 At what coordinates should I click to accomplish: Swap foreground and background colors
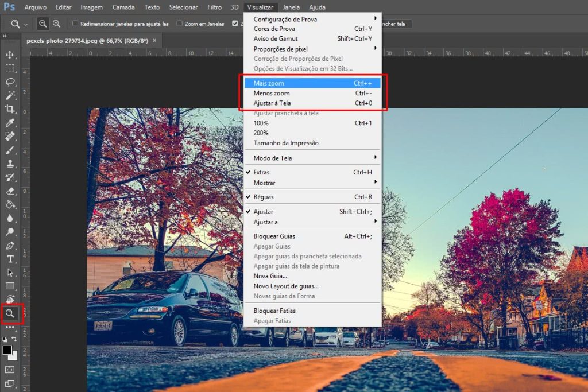pos(14,339)
